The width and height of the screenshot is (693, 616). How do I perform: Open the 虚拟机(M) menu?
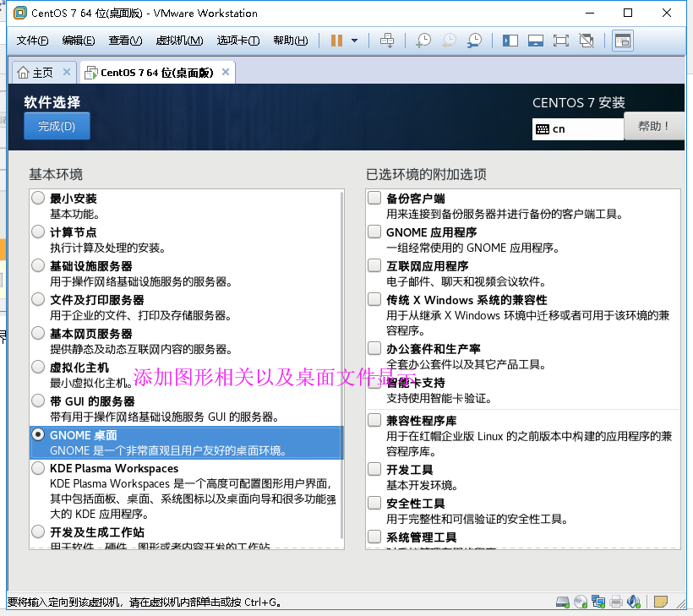[x=179, y=41]
